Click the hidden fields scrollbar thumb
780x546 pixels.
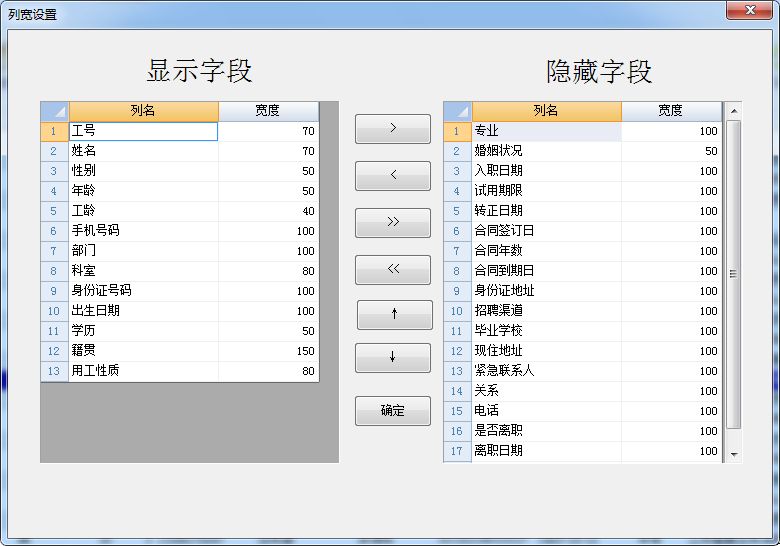pyautogui.click(x=733, y=274)
